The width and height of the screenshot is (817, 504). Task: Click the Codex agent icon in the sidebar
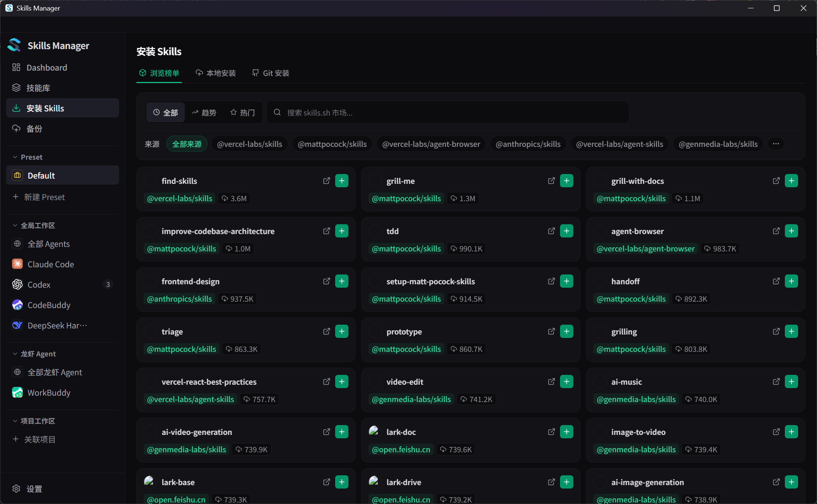17,284
